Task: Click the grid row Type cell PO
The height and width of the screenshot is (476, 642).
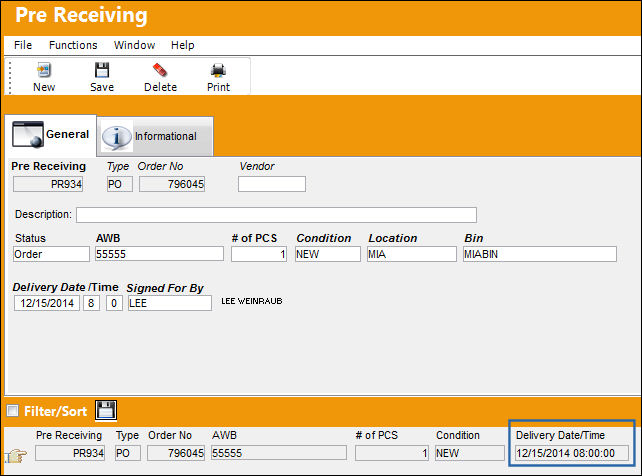Action: click(x=128, y=453)
